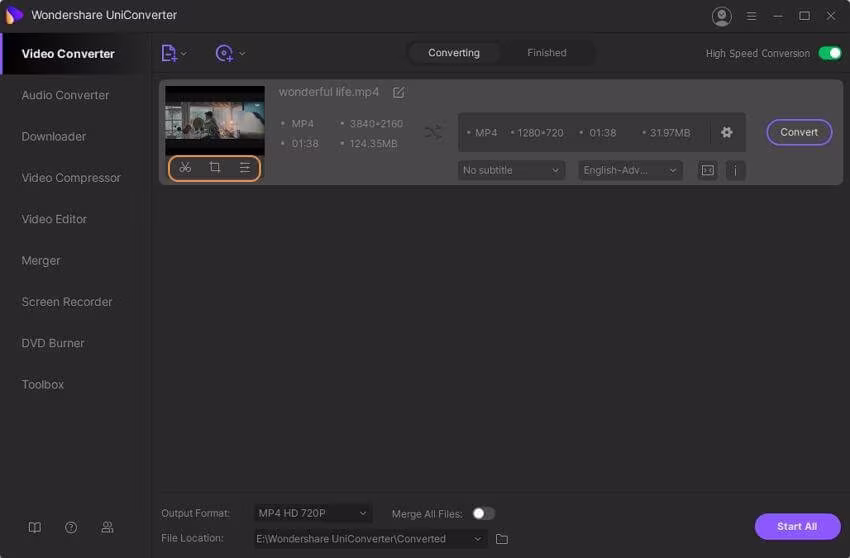Open DVD Burner section
The height and width of the screenshot is (558, 850).
tap(53, 343)
